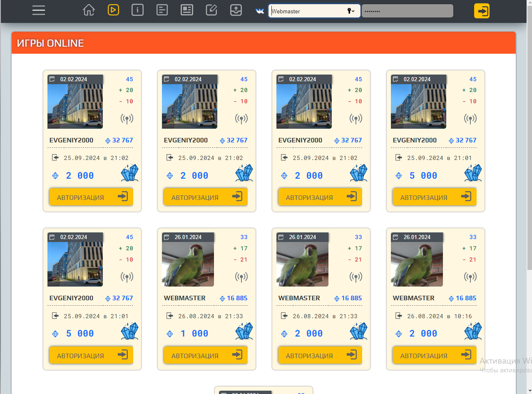The height and width of the screenshot is (394, 532).
Task: Click the login time 26.08.2024 в 10:16
Action: coord(440,316)
